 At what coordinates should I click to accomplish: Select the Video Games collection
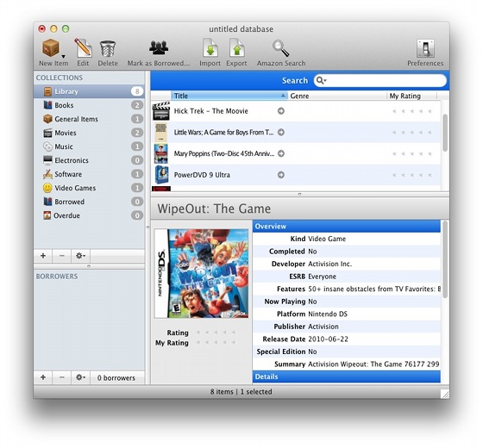[89, 188]
